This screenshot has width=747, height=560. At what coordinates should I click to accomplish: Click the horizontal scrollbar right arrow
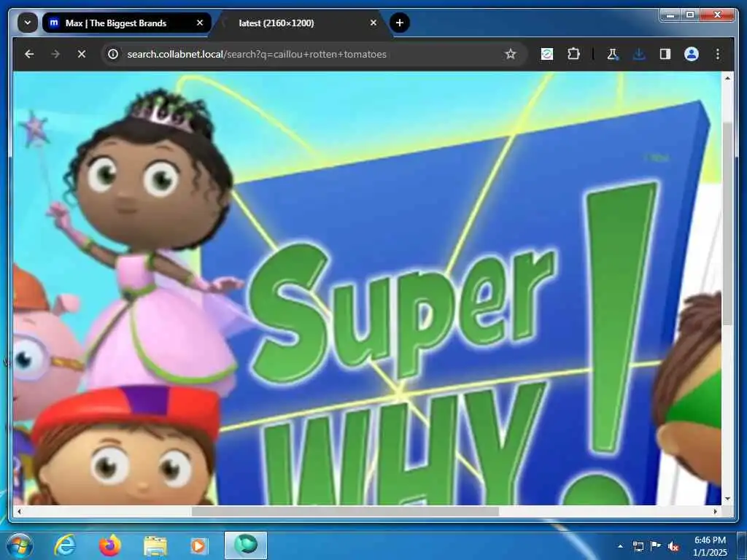(715, 511)
